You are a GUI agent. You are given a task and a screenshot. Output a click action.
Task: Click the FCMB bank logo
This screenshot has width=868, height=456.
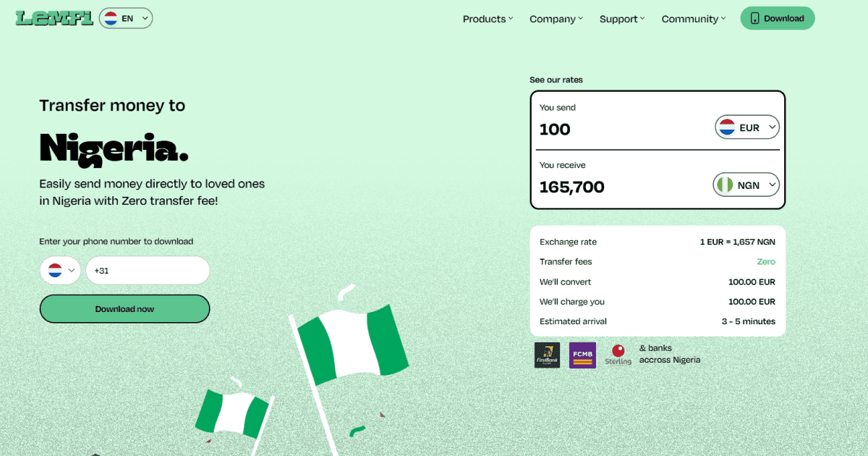coord(582,355)
